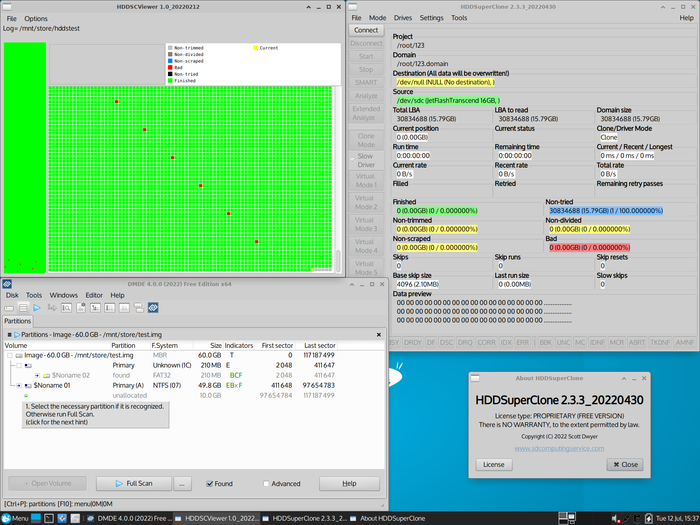This screenshot has height=525, width=700.
Task: Click the Image 60.0 GB disk icon
Action: (x=19, y=355)
